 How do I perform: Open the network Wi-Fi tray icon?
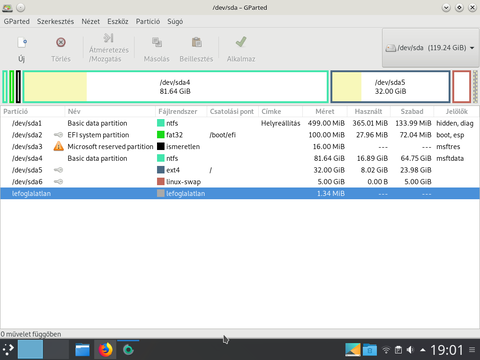tap(386, 350)
